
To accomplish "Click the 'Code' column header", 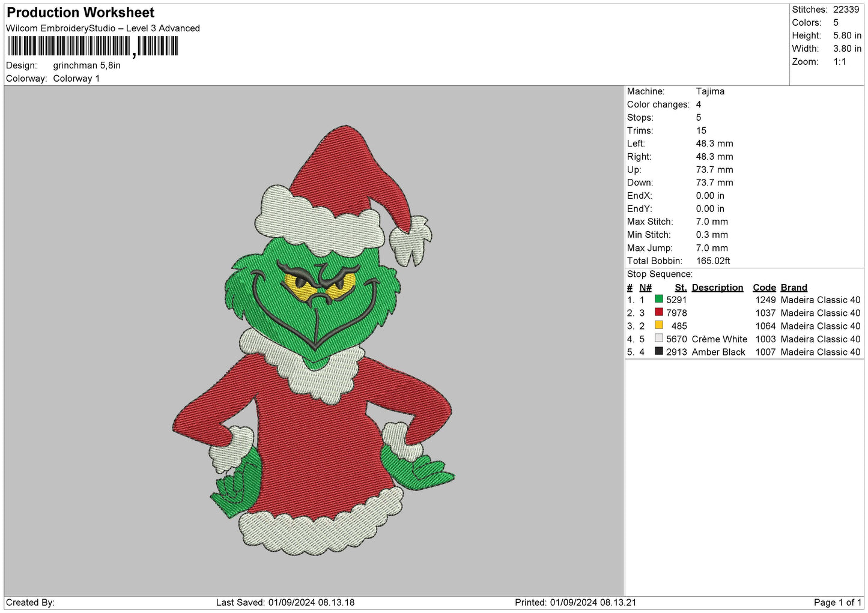I will pyautogui.click(x=764, y=288).
